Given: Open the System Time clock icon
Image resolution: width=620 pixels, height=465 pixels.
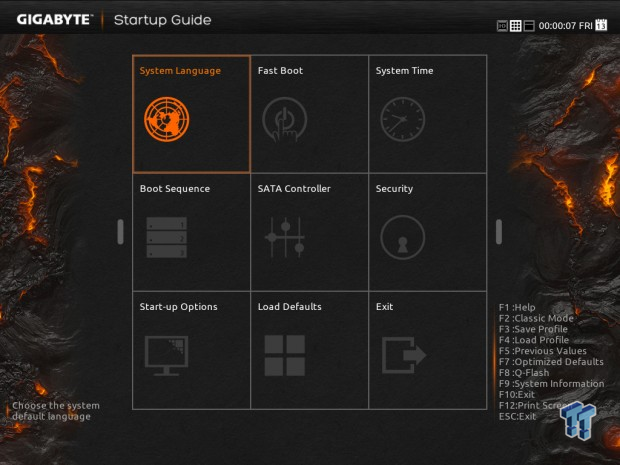Looking at the screenshot, I should pos(403,119).
